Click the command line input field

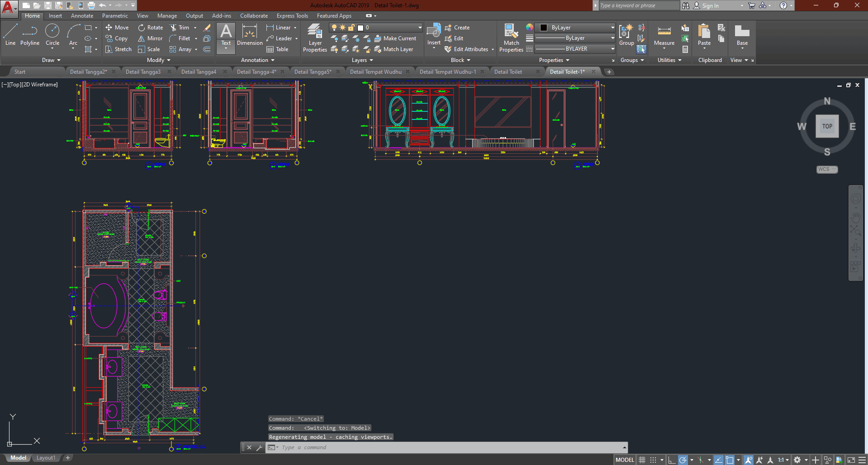point(448,447)
